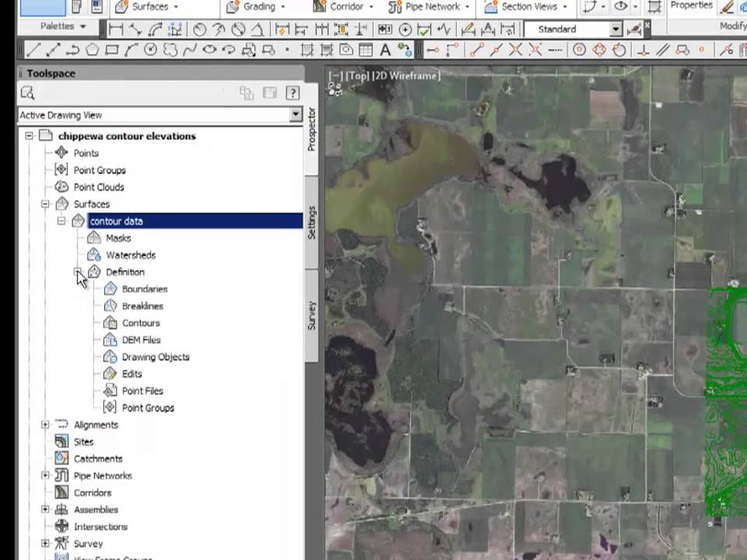The image size is (747, 560).
Task: Expand the Alignments tree node
Action: click(x=45, y=425)
